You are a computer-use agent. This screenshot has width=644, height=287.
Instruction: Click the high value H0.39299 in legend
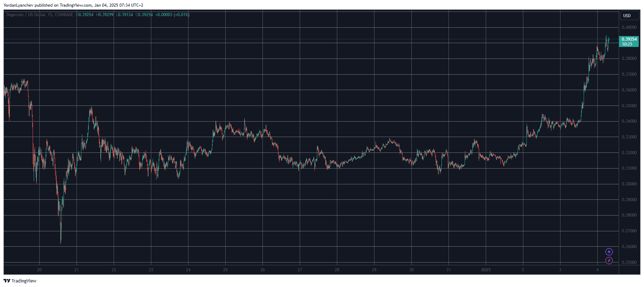pos(105,15)
